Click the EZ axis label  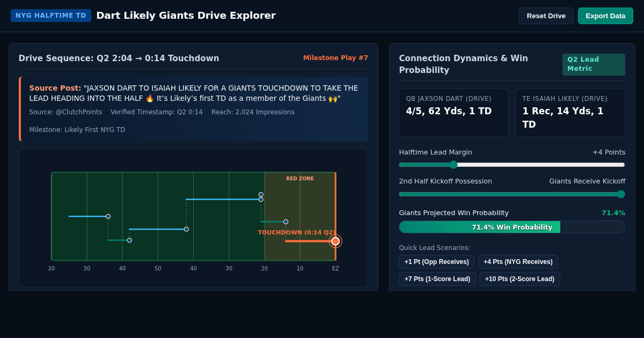click(x=335, y=269)
